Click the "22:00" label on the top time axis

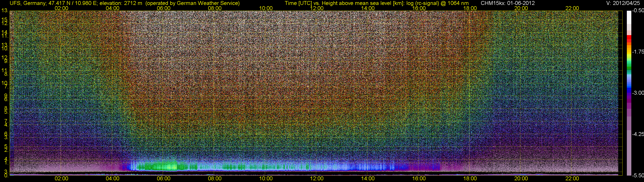pos(572,8)
